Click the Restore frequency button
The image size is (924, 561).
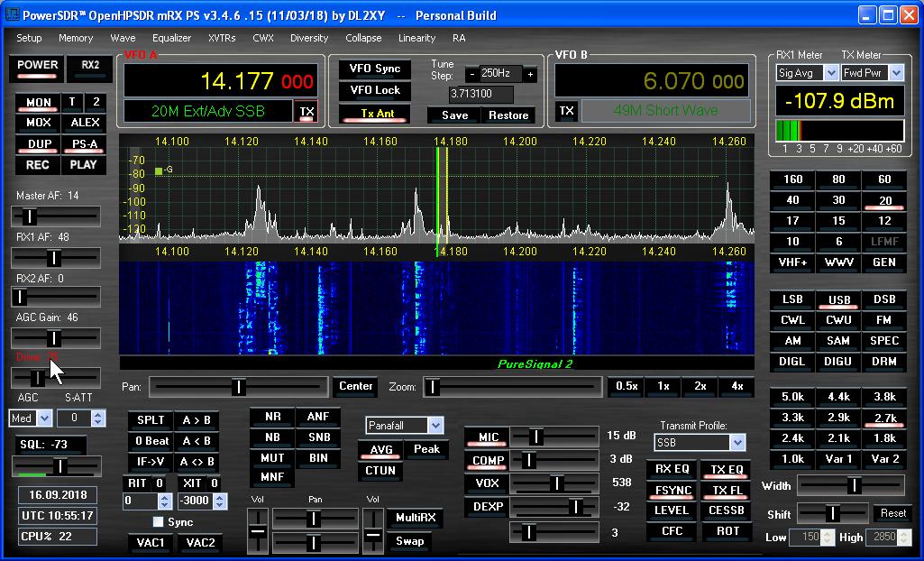(508, 115)
